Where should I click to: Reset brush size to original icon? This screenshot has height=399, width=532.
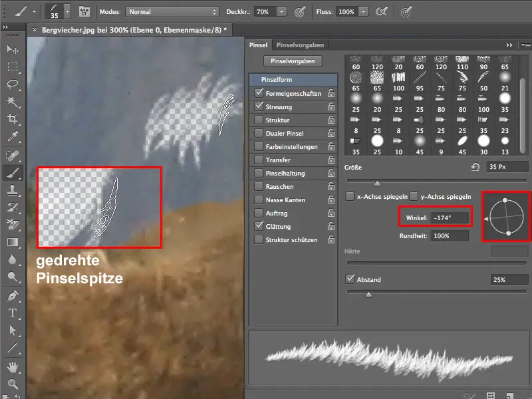click(x=475, y=167)
